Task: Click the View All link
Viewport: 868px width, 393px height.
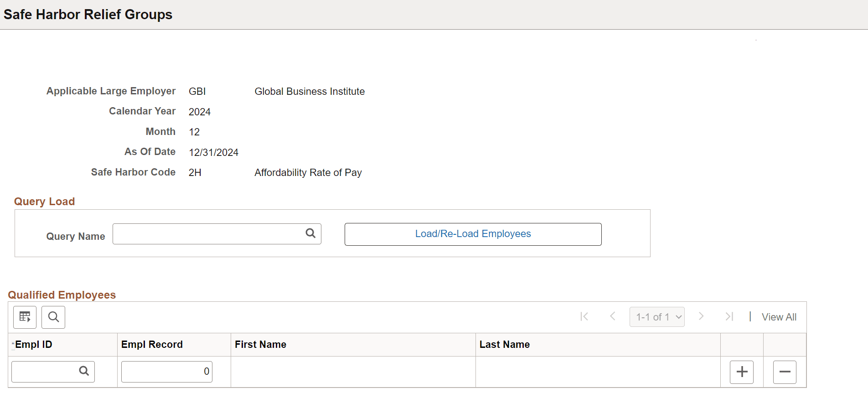Action: [x=779, y=317]
